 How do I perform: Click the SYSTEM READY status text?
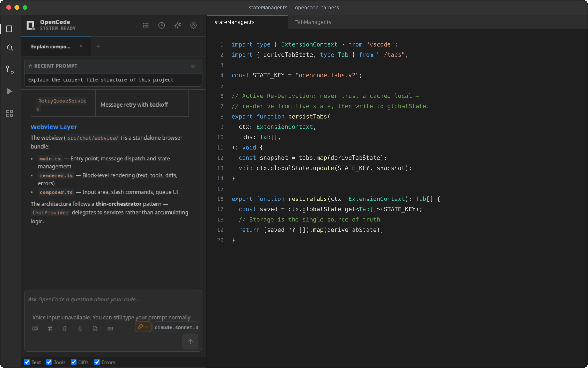pyautogui.click(x=58, y=29)
